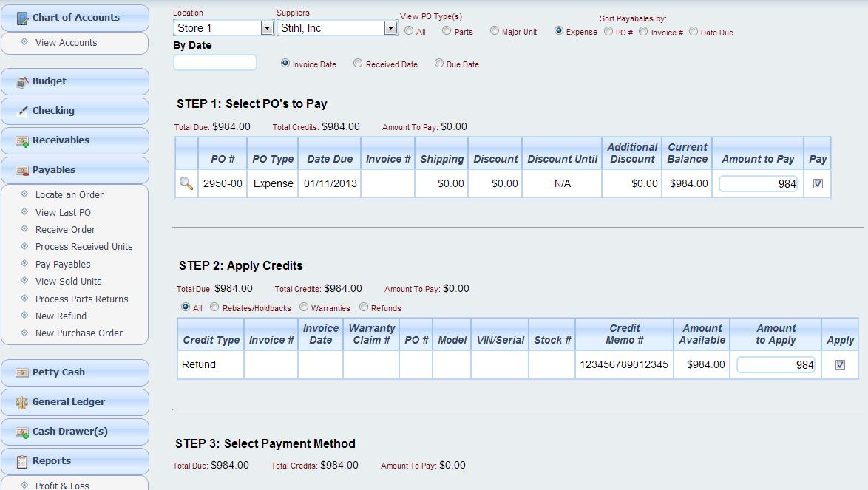Viewport: 868px width, 490px height.
Task: Click the Budget section icon
Action: (21, 81)
